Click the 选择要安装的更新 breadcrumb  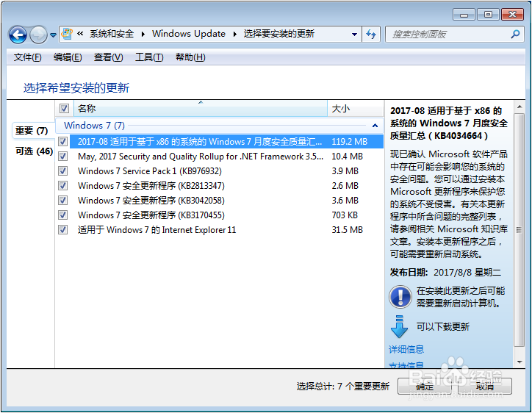tap(279, 34)
